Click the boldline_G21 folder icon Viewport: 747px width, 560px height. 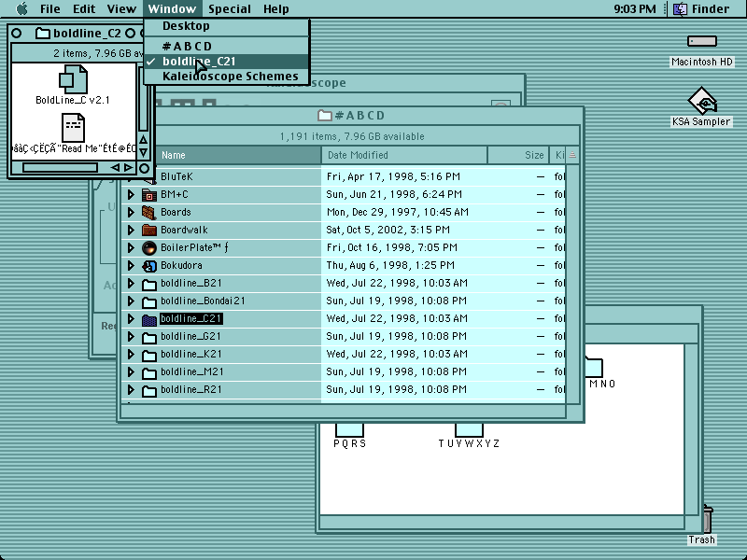(x=149, y=337)
